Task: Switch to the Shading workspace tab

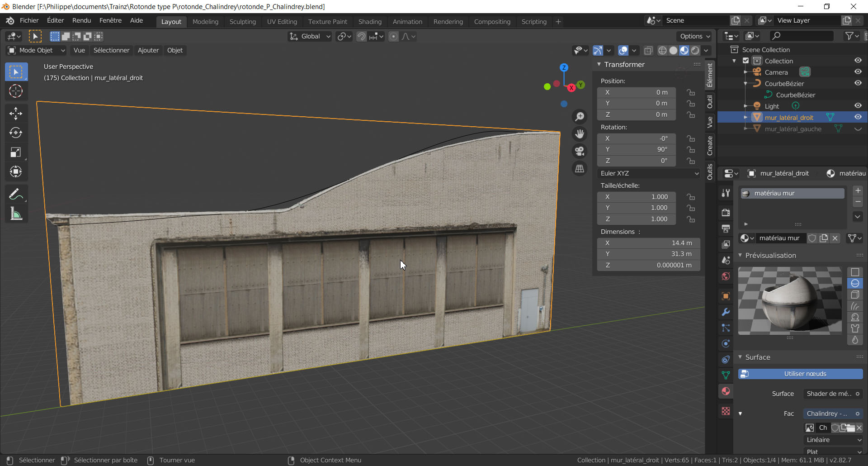Action: click(369, 22)
